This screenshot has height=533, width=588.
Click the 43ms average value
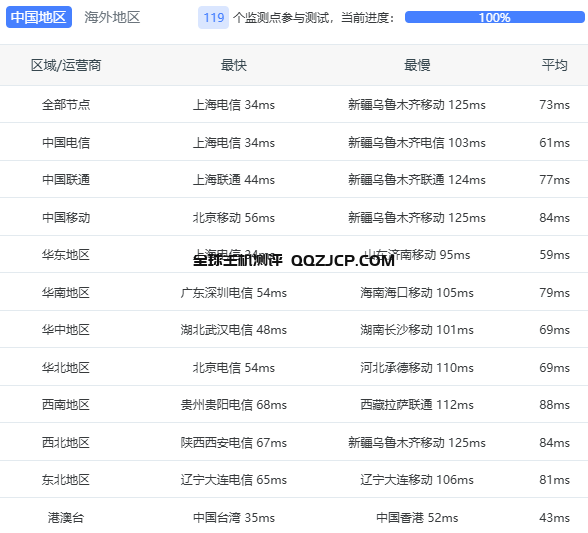pos(554,518)
